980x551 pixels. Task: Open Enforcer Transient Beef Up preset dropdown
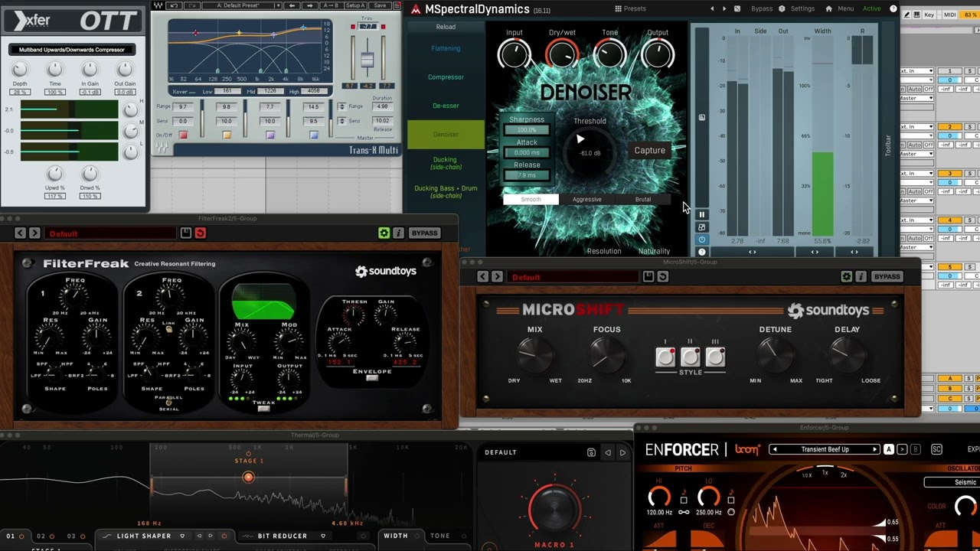point(825,449)
